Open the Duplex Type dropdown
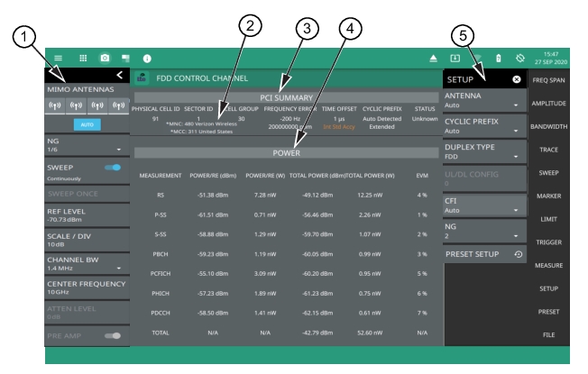The image size is (588, 374). tap(484, 150)
